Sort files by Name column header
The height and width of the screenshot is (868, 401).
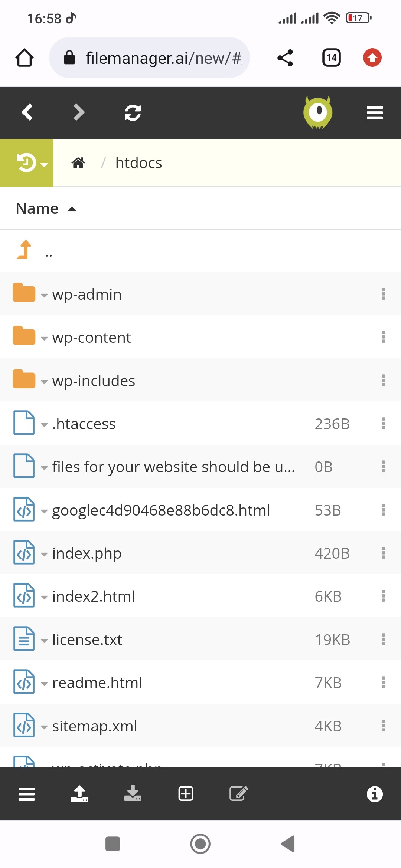(x=37, y=208)
